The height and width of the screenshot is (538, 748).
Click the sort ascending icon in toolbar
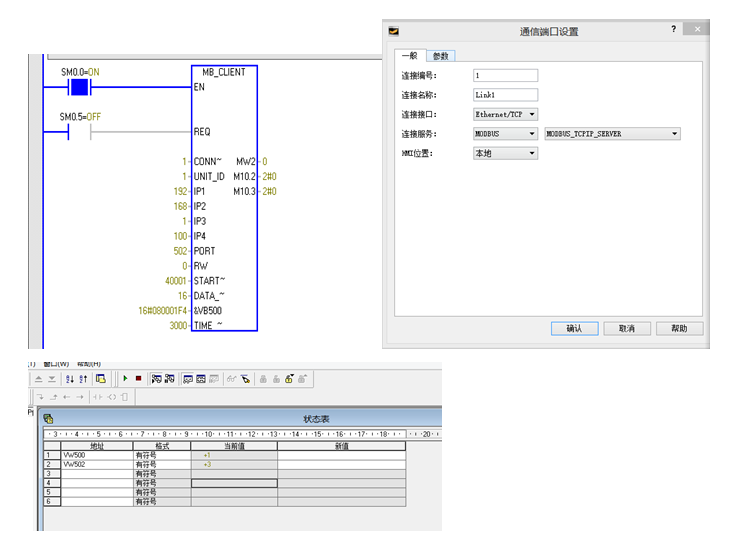click(x=70, y=379)
